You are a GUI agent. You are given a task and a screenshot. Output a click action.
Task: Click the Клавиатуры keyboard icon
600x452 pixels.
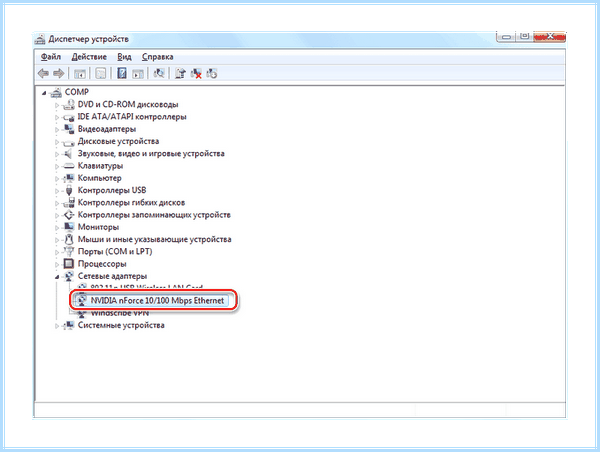[x=68, y=166]
